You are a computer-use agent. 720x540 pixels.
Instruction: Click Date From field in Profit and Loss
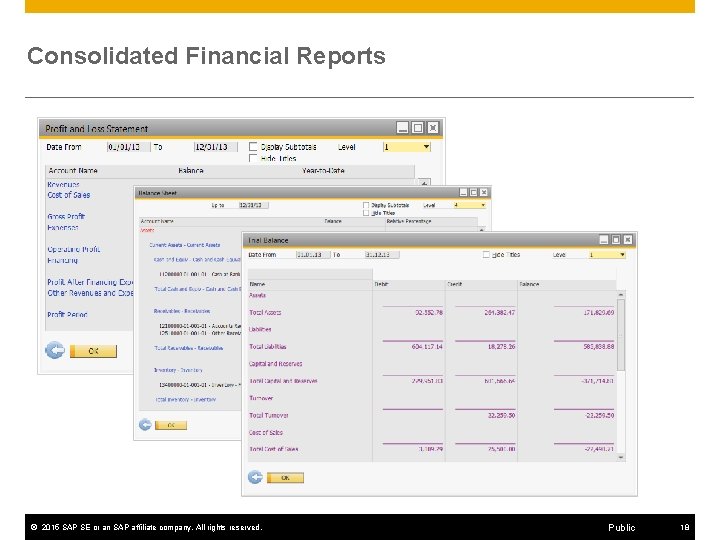click(129, 147)
